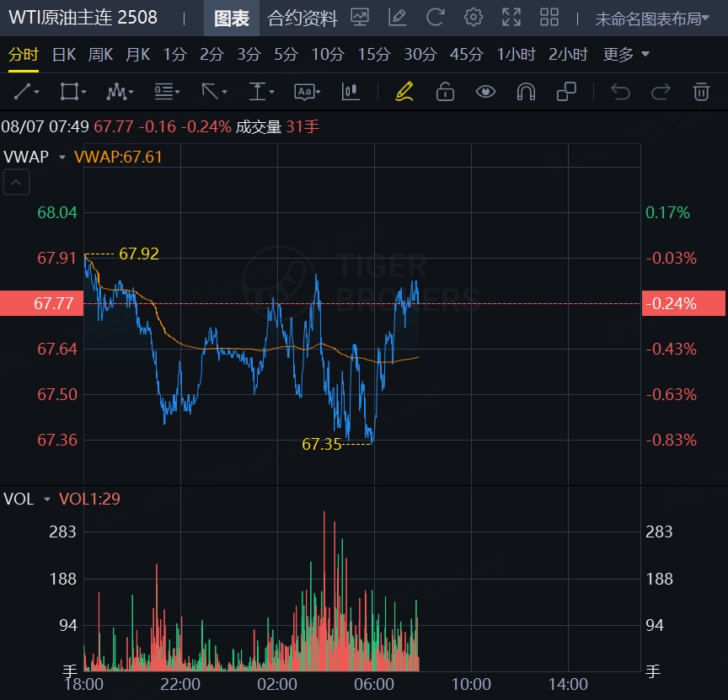Click the red 67.77 current price label
Image resolution: width=728 pixels, height=700 pixels.
point(42,303)
